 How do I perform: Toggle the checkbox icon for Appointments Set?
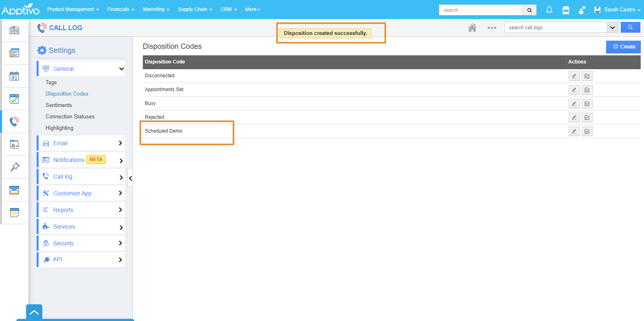pyautogui.click(x=587, y=90)
